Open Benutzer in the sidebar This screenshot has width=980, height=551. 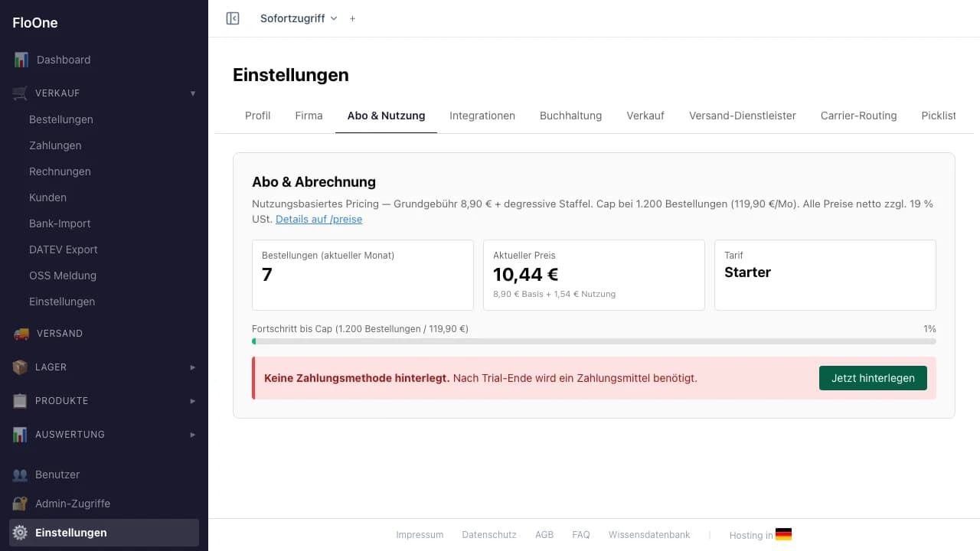point(57,474)
